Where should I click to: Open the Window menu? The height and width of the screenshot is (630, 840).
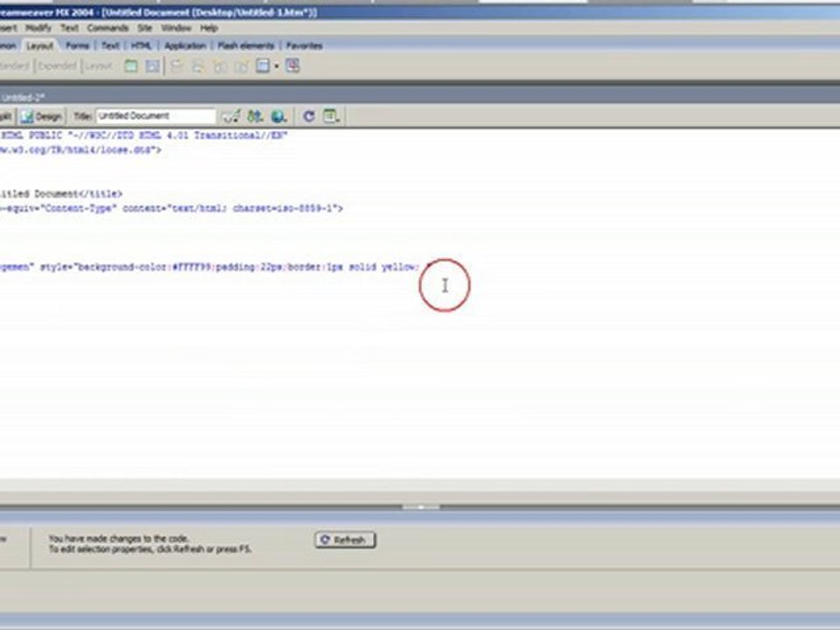point(176,28)
